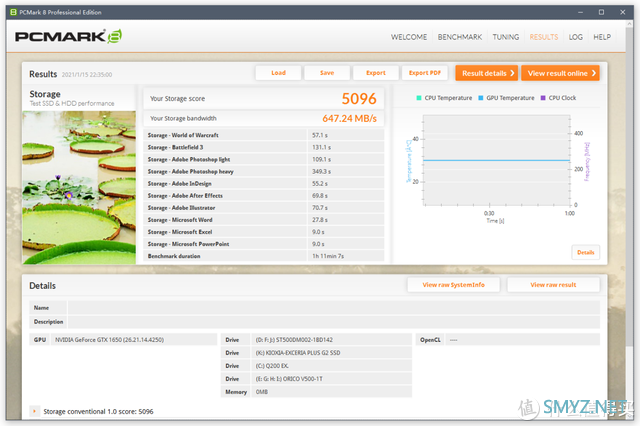640x426 pixels.
Task: Select Storage - Microsoft Excel row
Action: coord(264,232)
